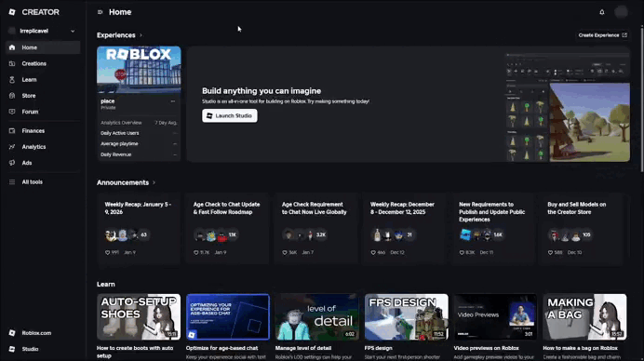
Task: Click the Studio icon at sidebar bottom
Action: (12, 349)
